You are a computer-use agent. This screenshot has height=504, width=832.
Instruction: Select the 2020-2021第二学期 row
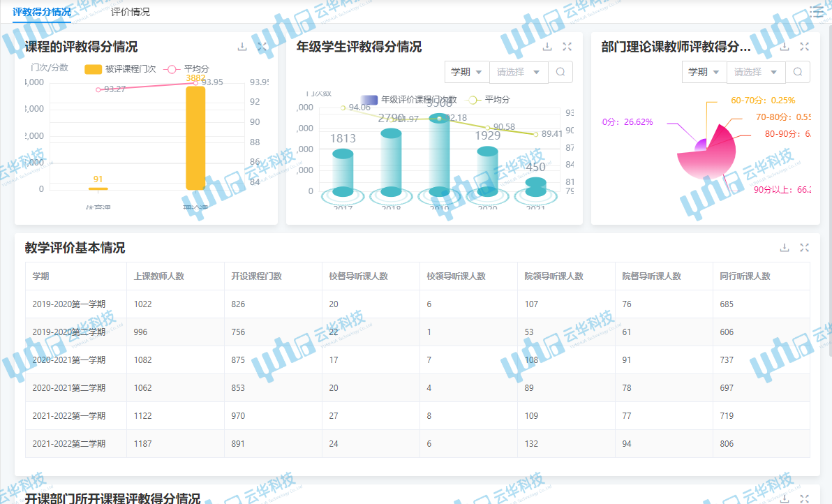tap(417, 388)
